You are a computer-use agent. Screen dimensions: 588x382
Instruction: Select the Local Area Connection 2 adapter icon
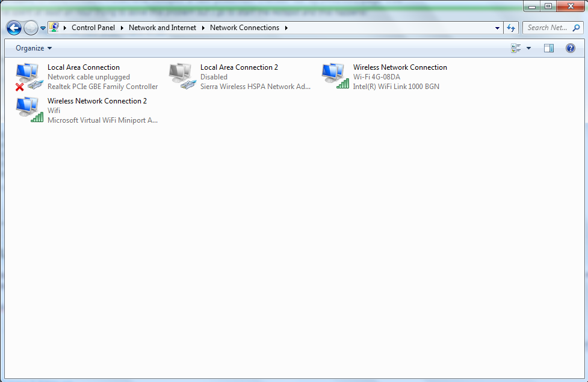coord(182,76)
